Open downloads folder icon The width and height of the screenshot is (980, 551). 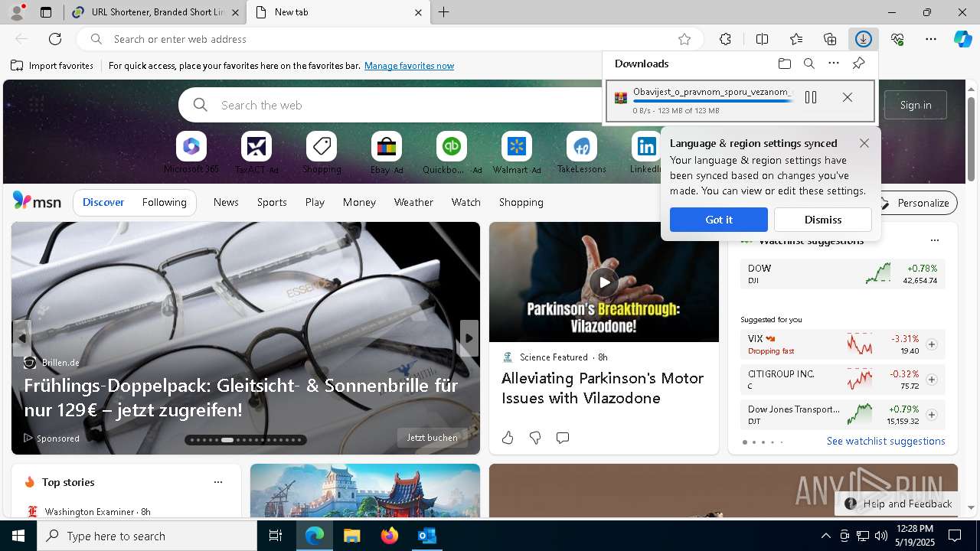784,64
